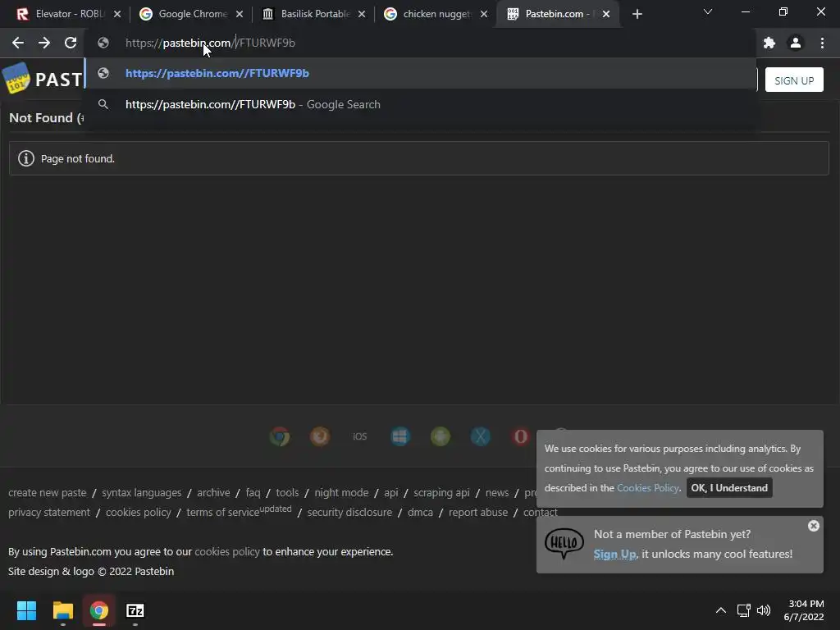Click OK, I Understand cookie button
The image size is (840, 630).
tap(729, 488)
